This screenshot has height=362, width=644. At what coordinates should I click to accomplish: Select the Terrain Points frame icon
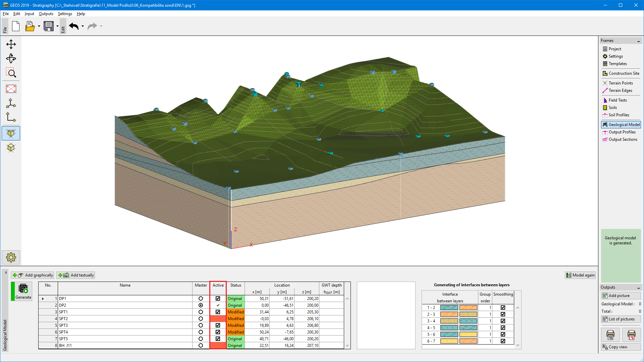pos(605,83)
